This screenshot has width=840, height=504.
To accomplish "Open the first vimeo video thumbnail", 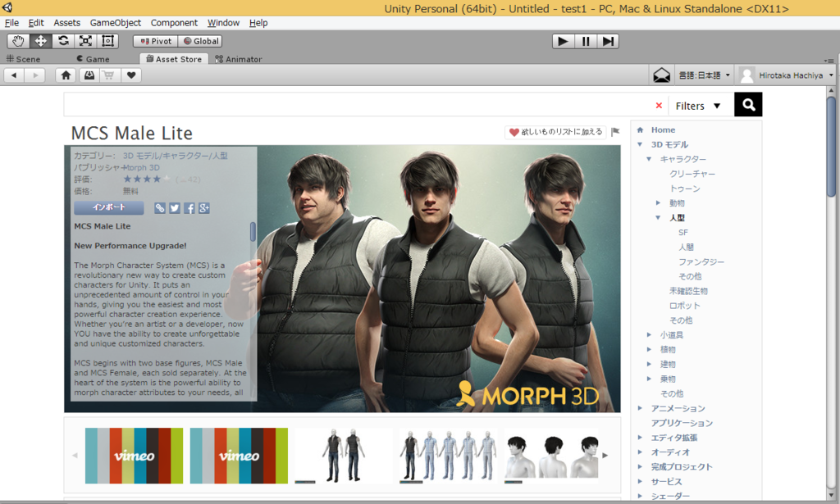I will (134, 456).
